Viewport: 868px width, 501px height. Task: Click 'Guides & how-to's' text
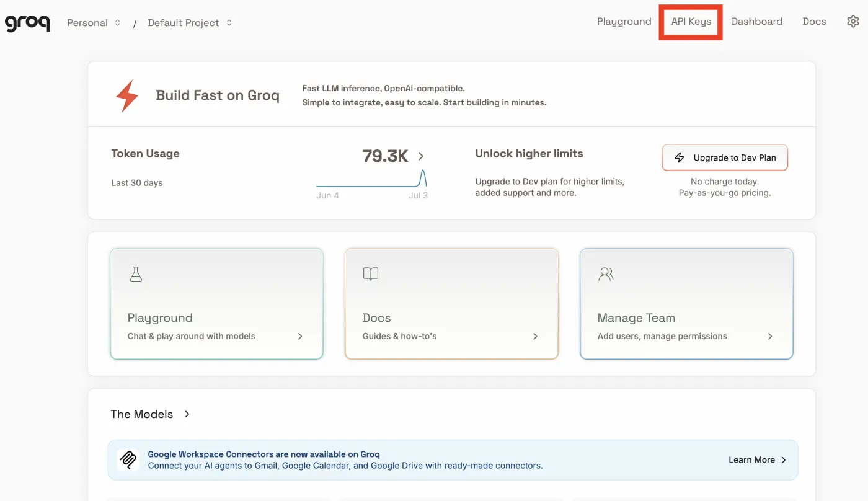399,336
